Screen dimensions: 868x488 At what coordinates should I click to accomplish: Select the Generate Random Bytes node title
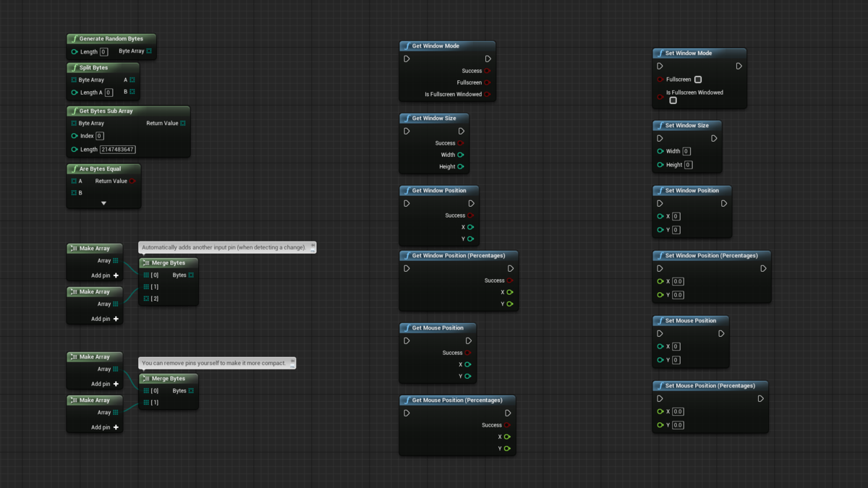(x=111, y=38)
